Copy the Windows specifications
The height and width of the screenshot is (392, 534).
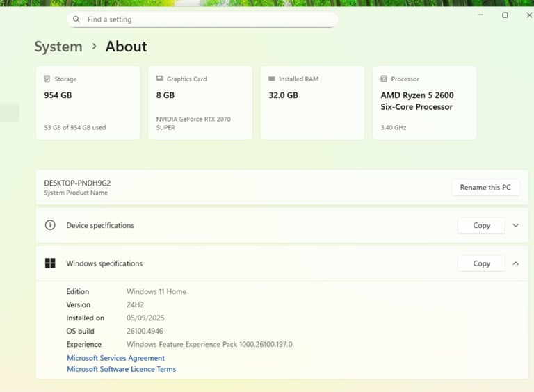tap(481, 263)
